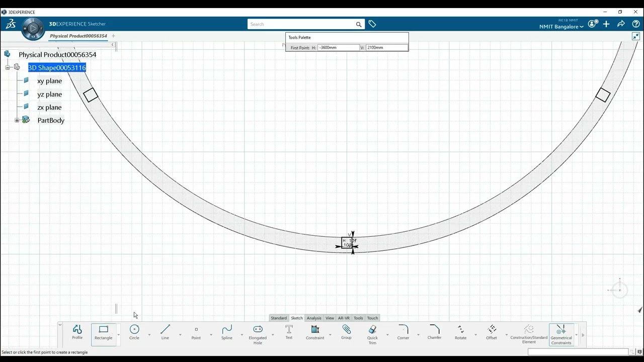Open the Line tool variants dropdown
644x362 pixels.
click(x=180, y=335)
